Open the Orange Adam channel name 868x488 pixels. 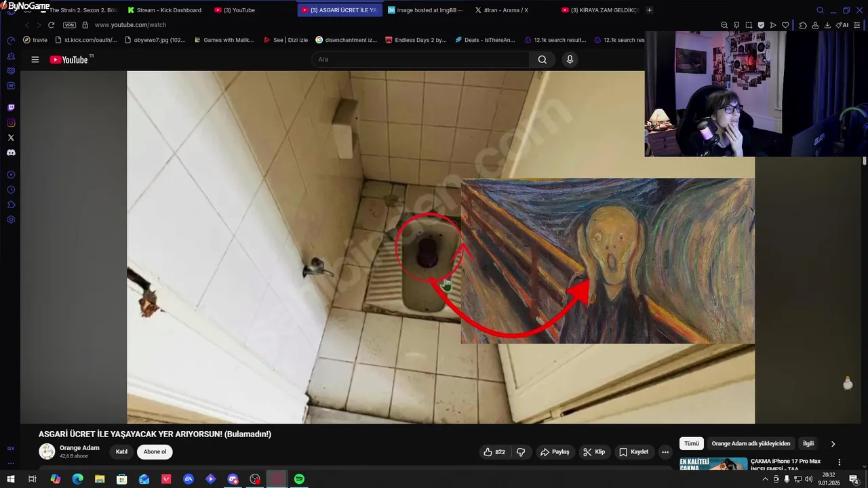[79, 448]
